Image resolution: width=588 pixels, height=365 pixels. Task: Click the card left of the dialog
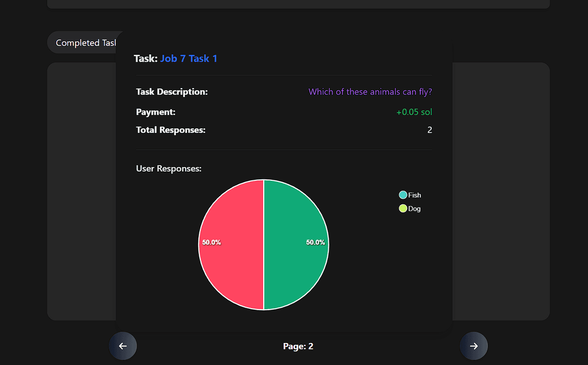[x=81, y=191]
